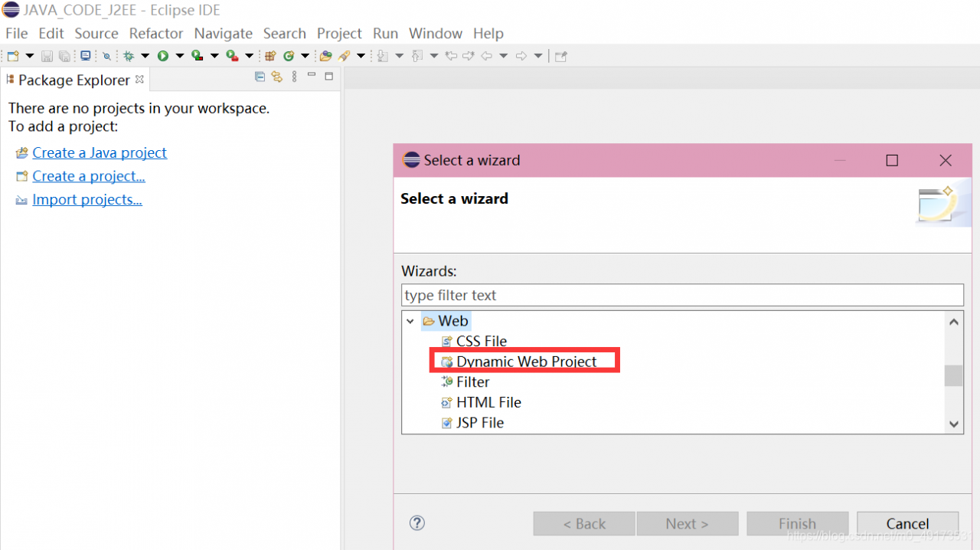Minimize the Package Explorer view
The width and height of the screenshot is (980, 550).
coord(312,75)
